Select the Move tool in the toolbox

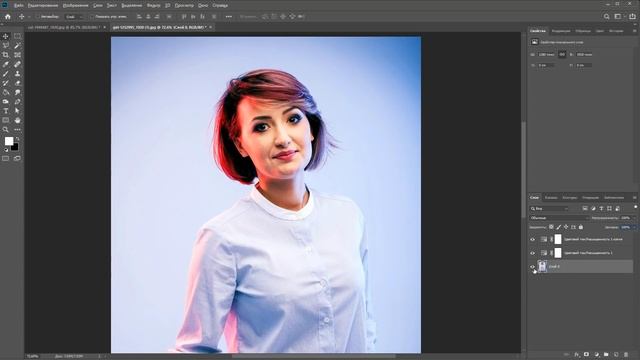click(x=6, y=36)
